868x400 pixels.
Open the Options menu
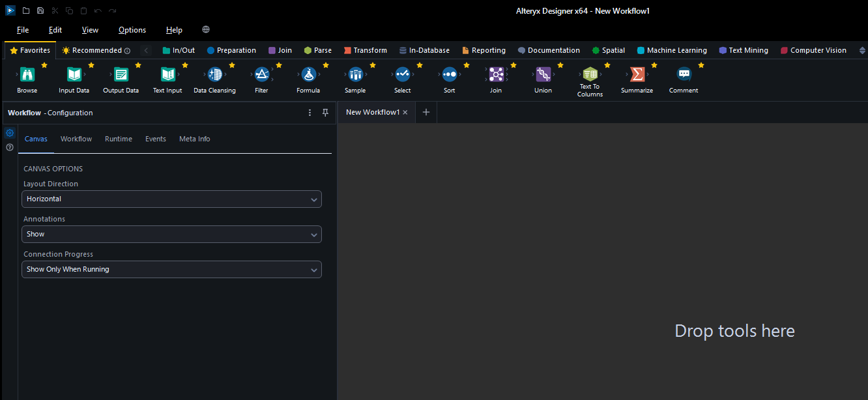[x=132, y=30]
